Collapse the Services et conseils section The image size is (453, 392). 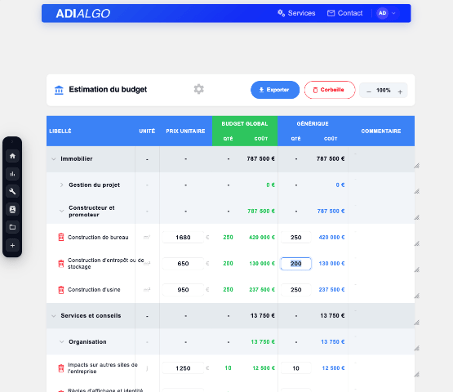54,316
